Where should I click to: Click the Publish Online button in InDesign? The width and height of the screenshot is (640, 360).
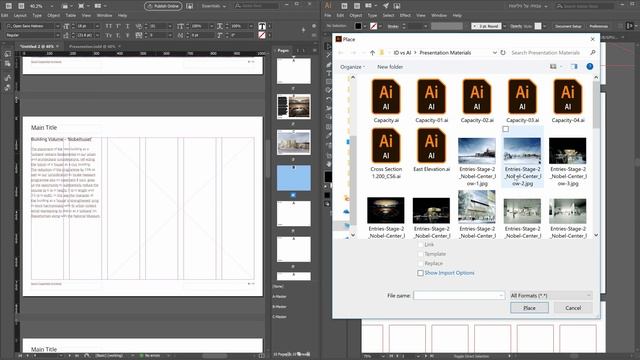click(x=163, y=6)
